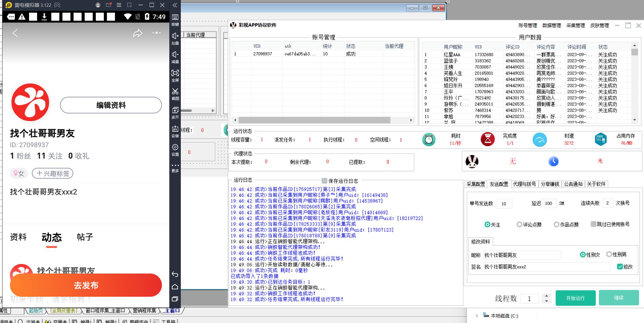Image resolution: width=644 pixels, height=323 pixels.
Task: Open the account management menu
Action: (527, 25)
